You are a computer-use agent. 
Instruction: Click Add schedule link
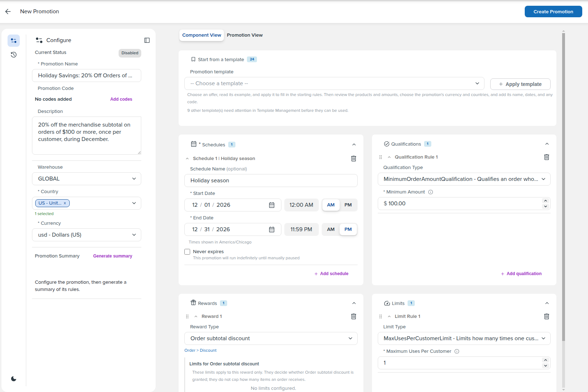[x=331, y=274]
